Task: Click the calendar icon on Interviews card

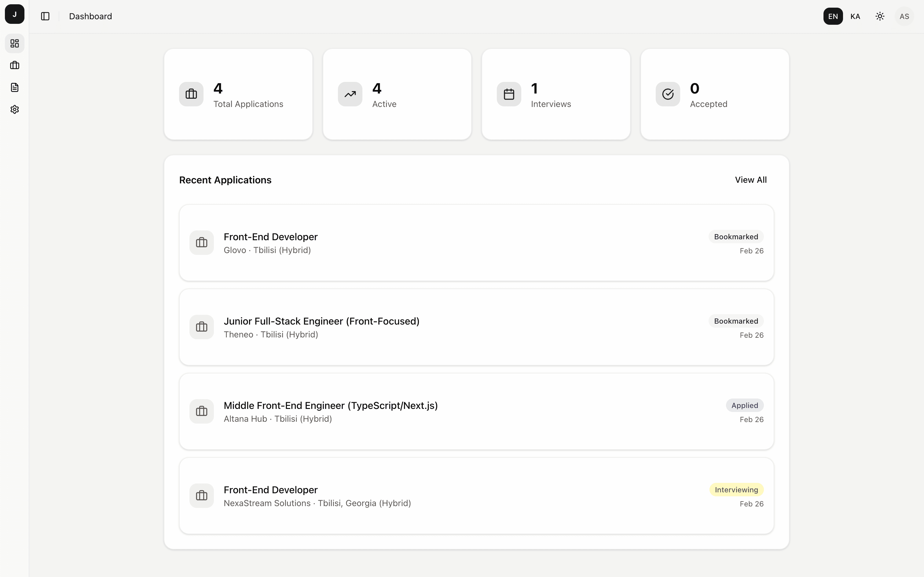Action: pyautogui.click(x=508, y=94)
